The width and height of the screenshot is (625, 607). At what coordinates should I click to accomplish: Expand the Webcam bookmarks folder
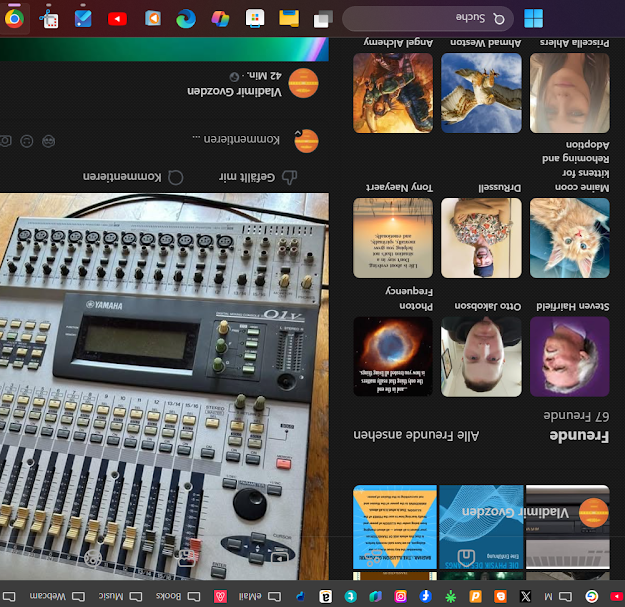pos(57,596)
